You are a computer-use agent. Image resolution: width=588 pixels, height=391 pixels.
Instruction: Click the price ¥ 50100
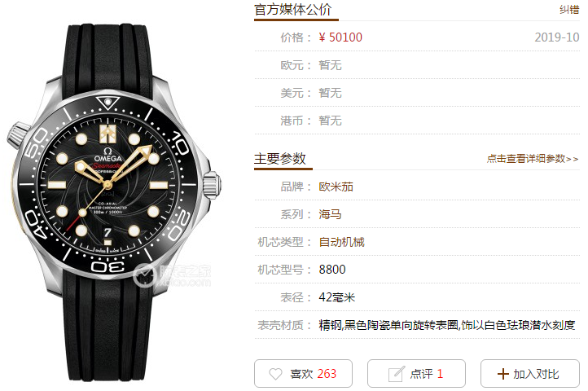click(x=340, y=37)
